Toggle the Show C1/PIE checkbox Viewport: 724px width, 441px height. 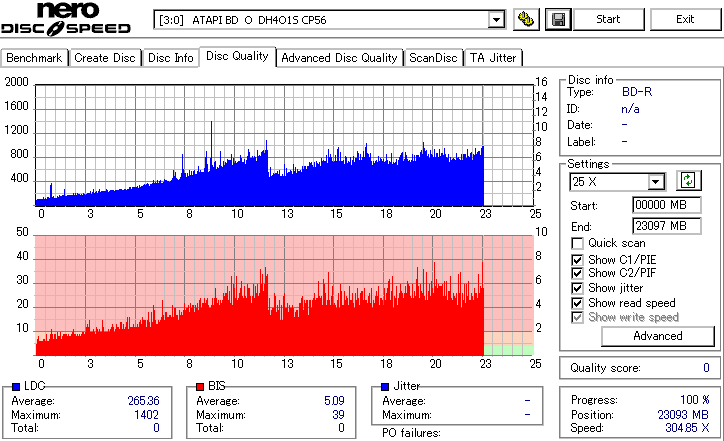point(577,260)
